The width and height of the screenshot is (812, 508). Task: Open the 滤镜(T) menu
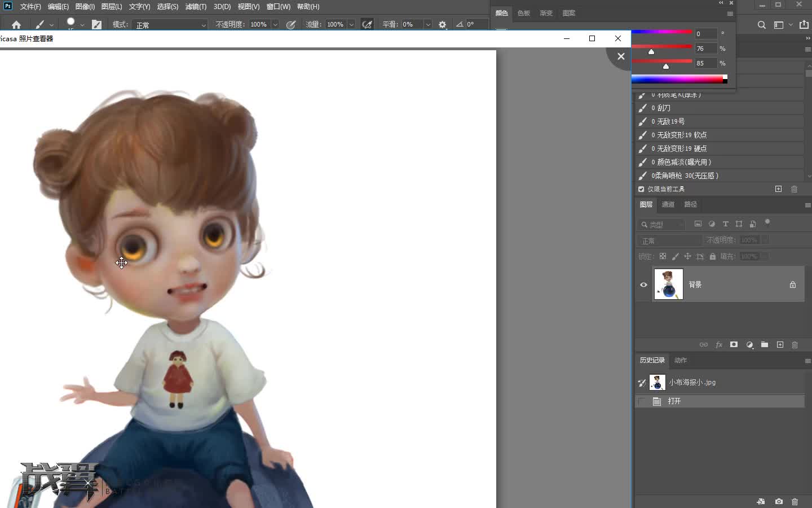pyautogui.click(x=196, y=7)
